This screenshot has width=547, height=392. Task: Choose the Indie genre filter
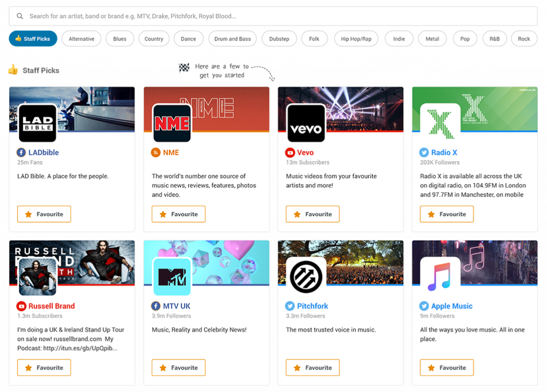click(x=399, y=38)
